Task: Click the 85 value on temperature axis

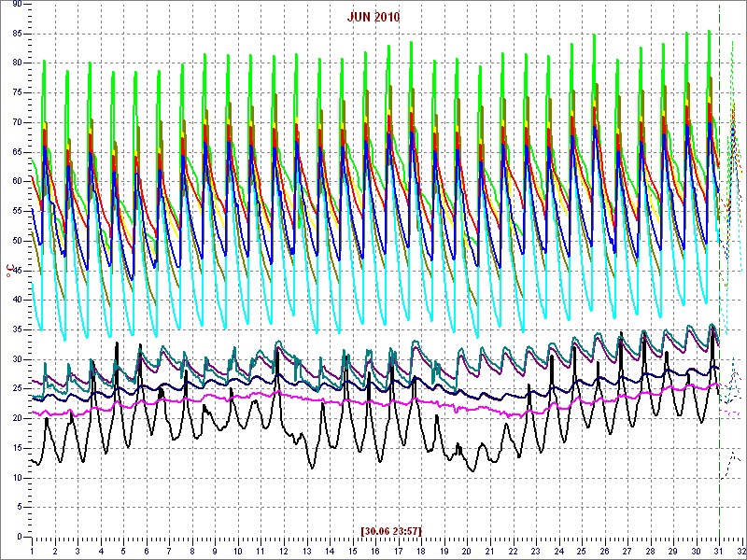Action: click(17, 34)
